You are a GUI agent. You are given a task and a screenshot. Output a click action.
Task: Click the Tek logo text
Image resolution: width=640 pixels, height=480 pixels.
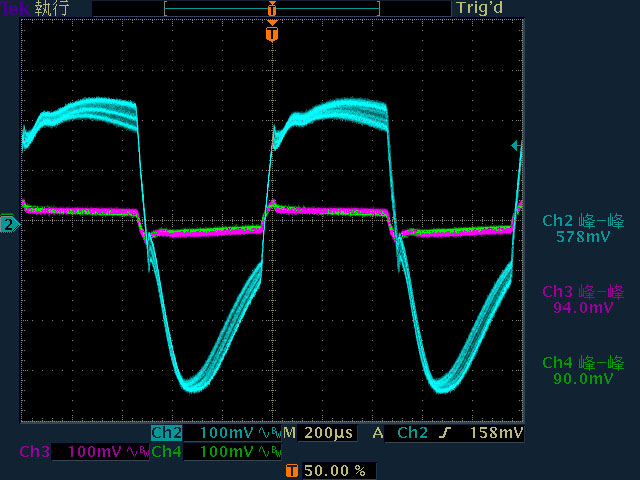coord(16,9)
